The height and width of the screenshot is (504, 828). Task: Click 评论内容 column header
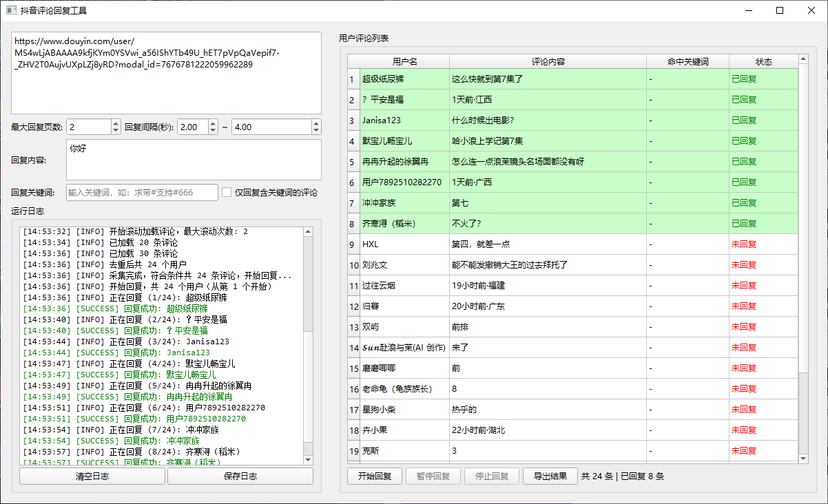pyautogui.click(x=548, y=62)
